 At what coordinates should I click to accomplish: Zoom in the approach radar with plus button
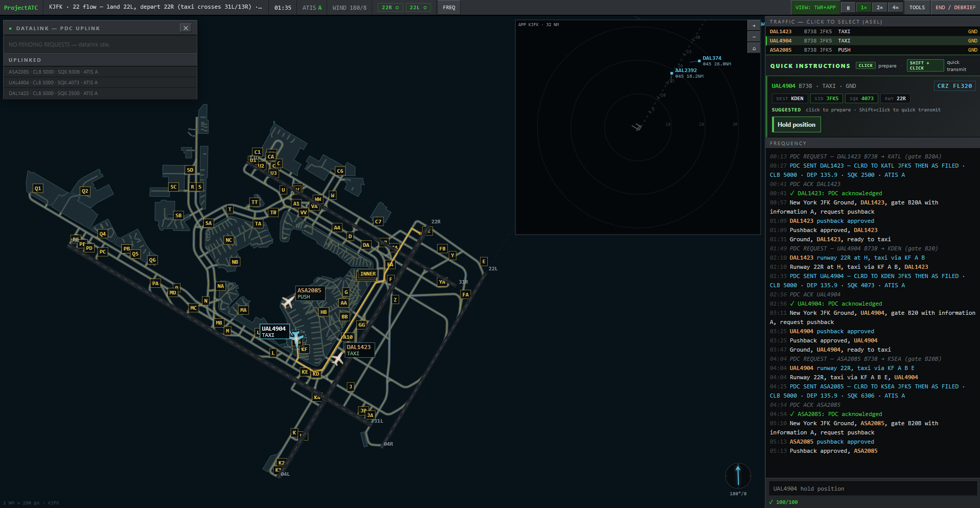(754, 26)
